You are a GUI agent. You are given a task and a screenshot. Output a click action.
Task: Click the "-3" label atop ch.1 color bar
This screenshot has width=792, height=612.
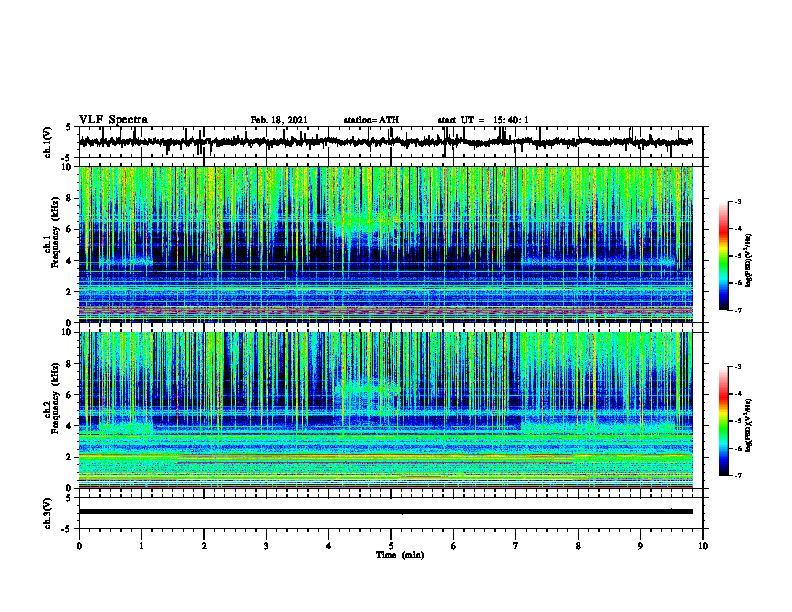[738, 202]
